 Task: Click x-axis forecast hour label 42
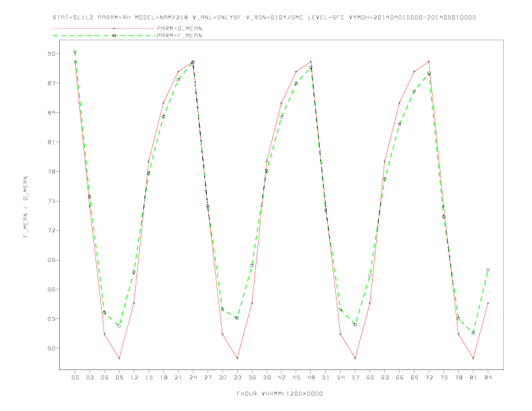pyautogui.click(x=281, y=377)
